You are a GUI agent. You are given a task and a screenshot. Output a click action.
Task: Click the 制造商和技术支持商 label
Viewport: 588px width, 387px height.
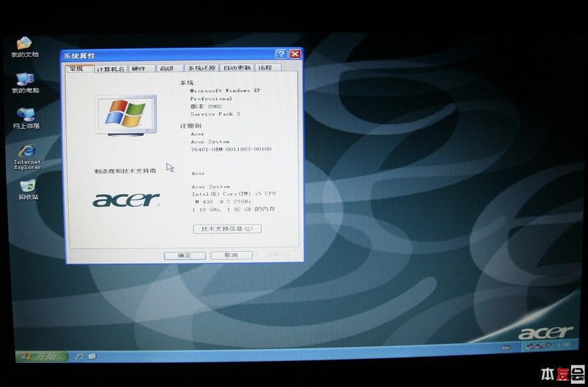pos(125,171)
